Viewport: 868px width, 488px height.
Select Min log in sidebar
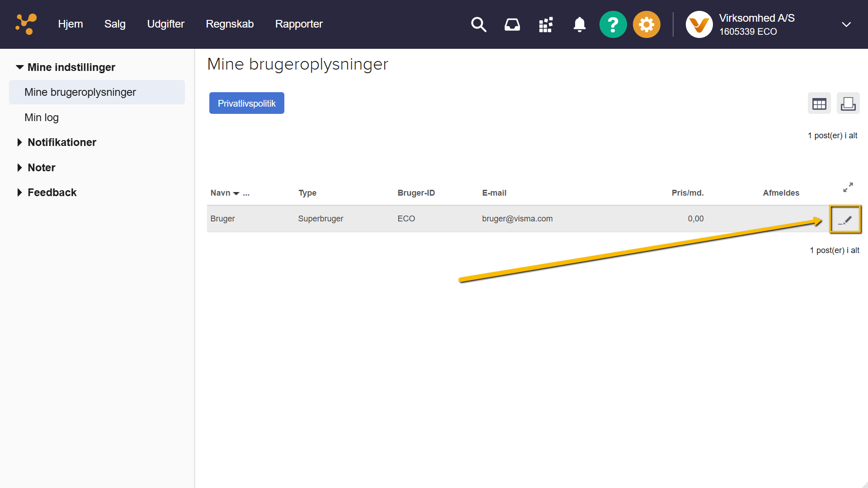click(x=42, y=117)
